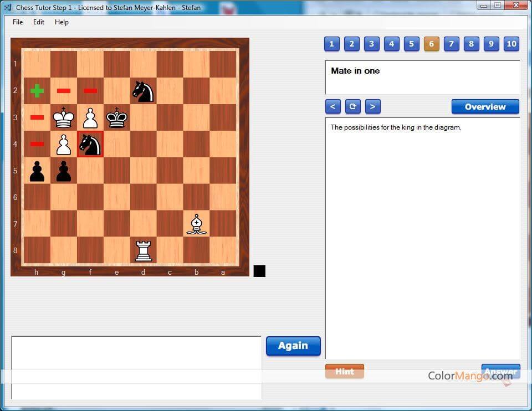The width and height of the screenshot is (532, 411).
Task: Click the black knight on e2
Action: (143, 91)
